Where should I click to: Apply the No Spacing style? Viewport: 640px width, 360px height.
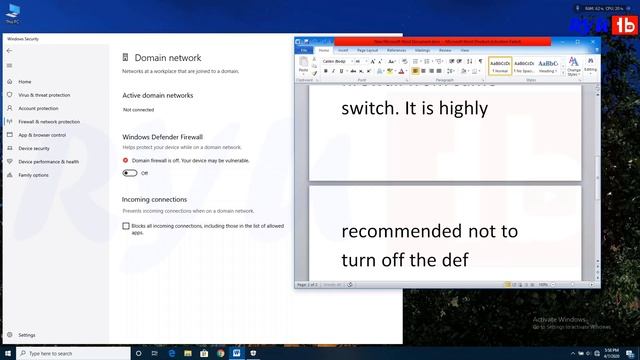[x=524, y=66]
